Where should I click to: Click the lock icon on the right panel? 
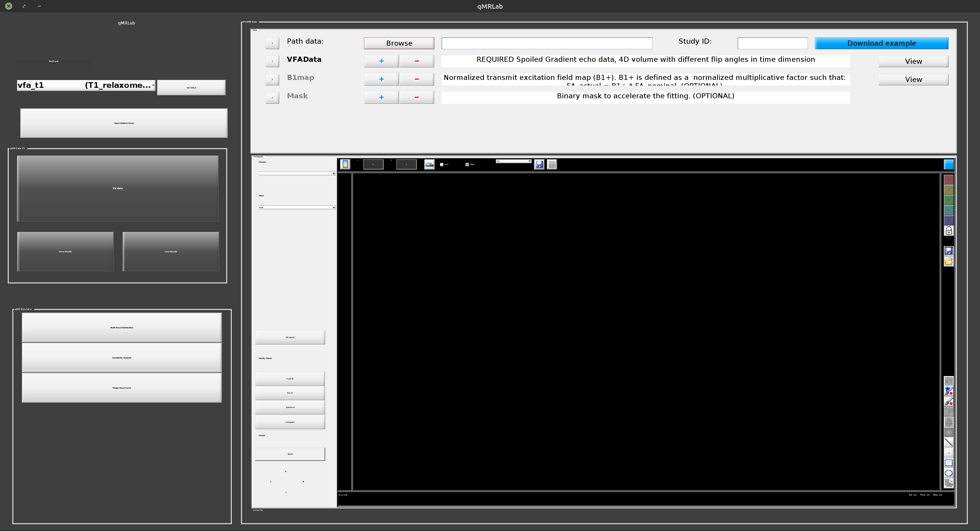pyautogui.click(x=948, y=230)
